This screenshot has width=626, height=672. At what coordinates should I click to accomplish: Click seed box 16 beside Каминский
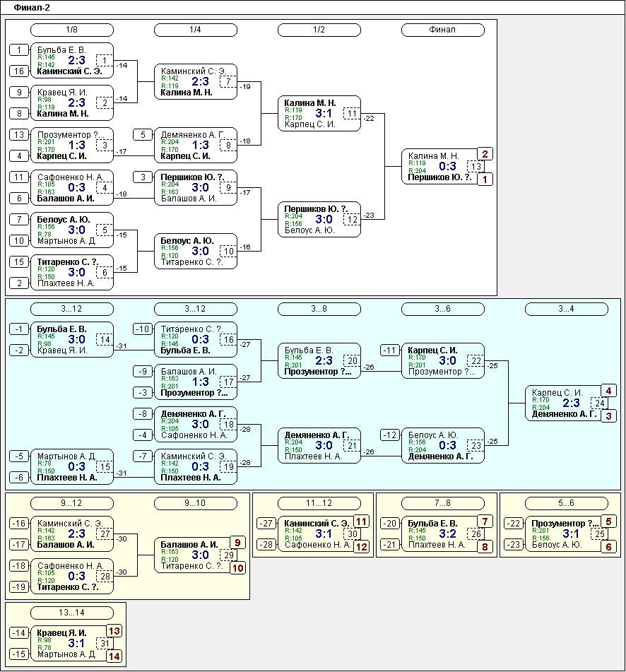[x=19, y=71]
